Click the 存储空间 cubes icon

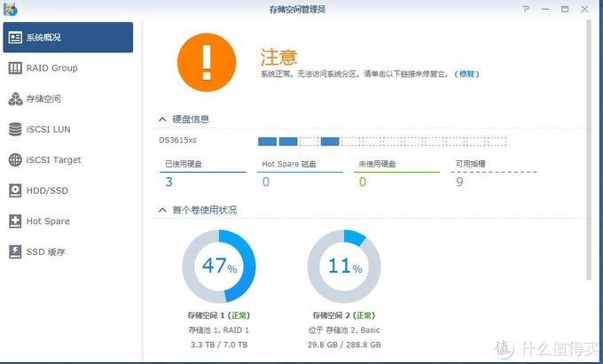pos(15,98)
